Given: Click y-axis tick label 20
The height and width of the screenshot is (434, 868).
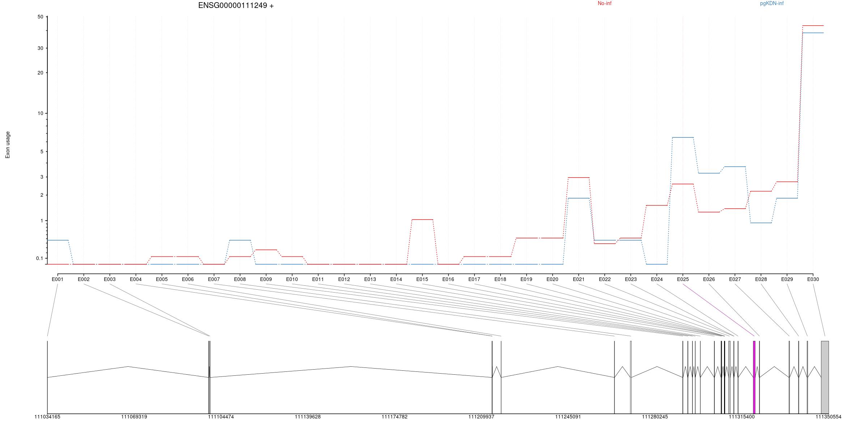Looking at the screenshot, I should pos(40,73).
